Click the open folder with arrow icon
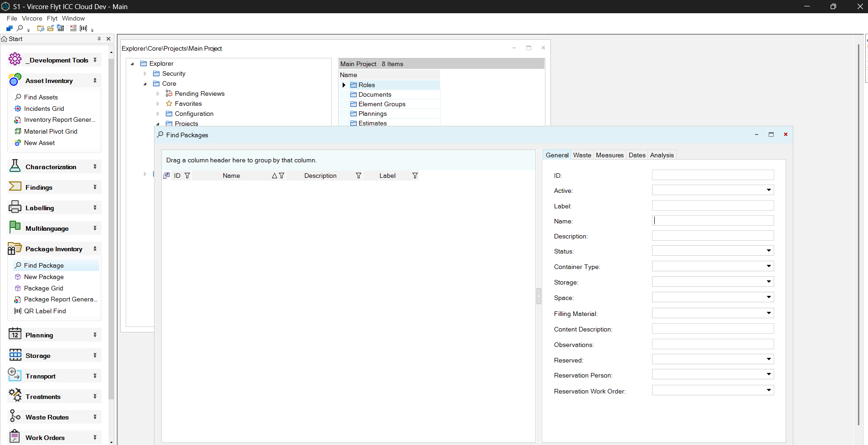Screen dimensions: 868x445 coord(51,28)
